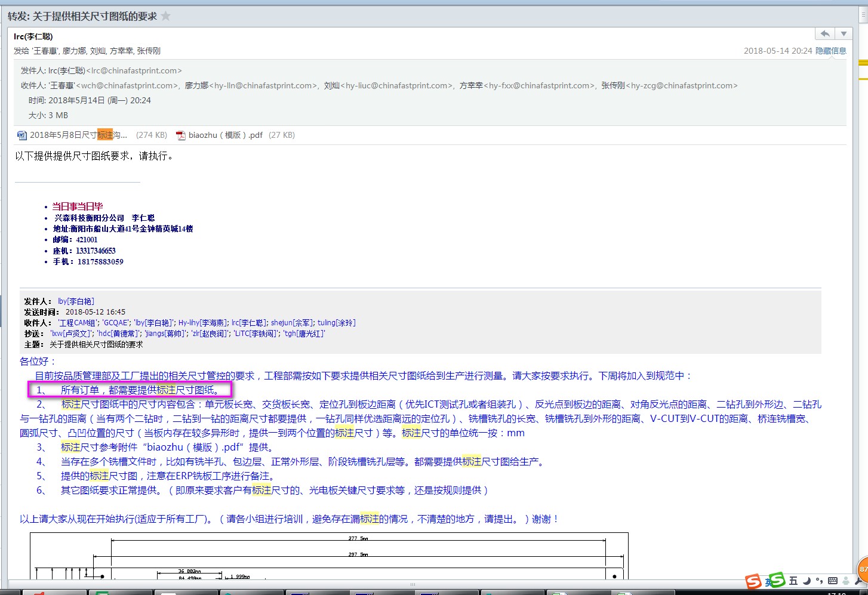Click the 五 Wubi mode indicator
The width and height of the screenshot is (868, 595).
point(793,581)
